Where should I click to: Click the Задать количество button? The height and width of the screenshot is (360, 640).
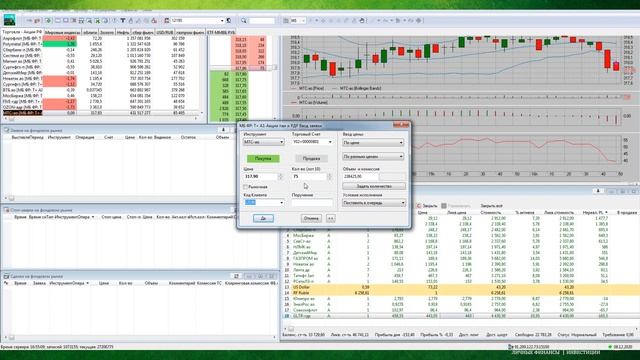tap(374, 186)
